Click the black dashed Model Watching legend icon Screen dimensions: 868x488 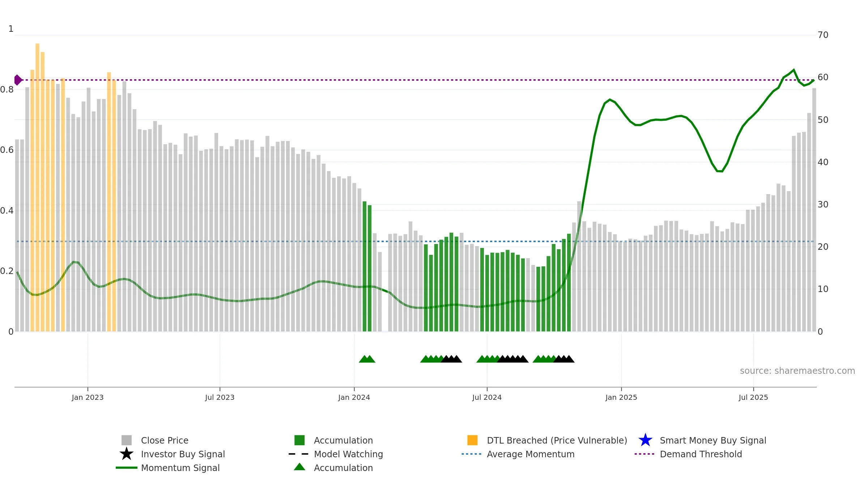tap(299, 454)
